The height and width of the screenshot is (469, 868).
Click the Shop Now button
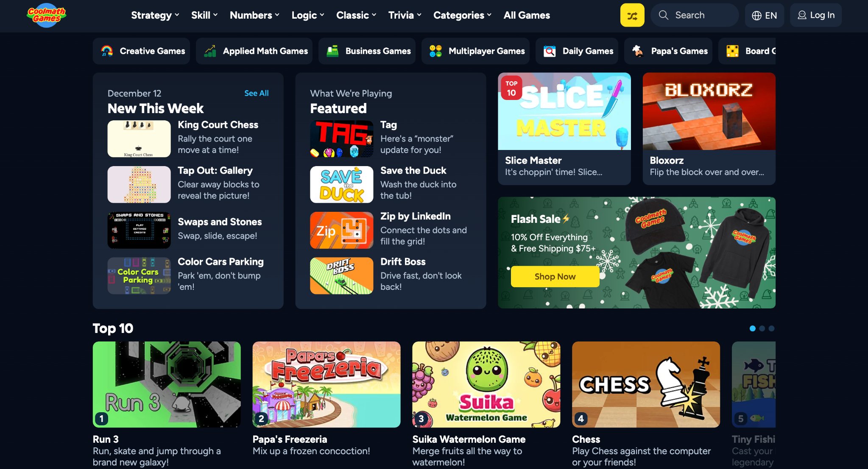555,277
